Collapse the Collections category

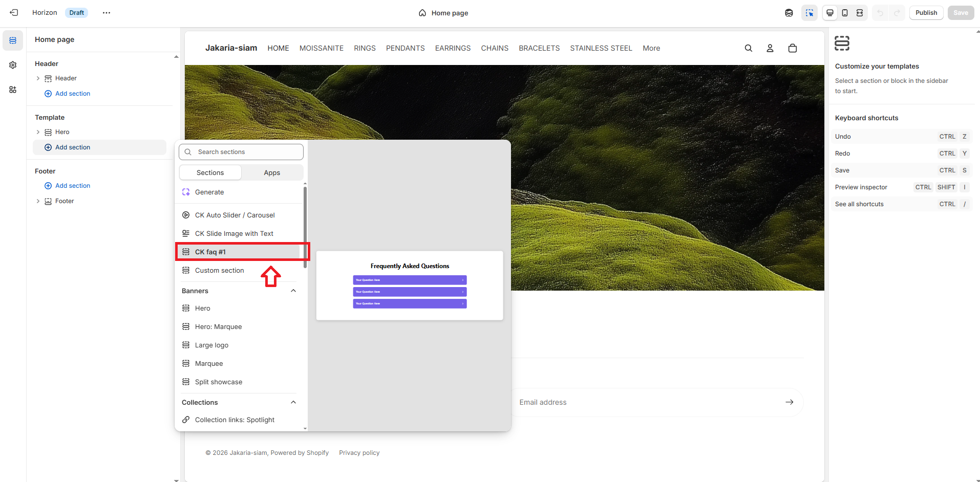tap(293, 402)
